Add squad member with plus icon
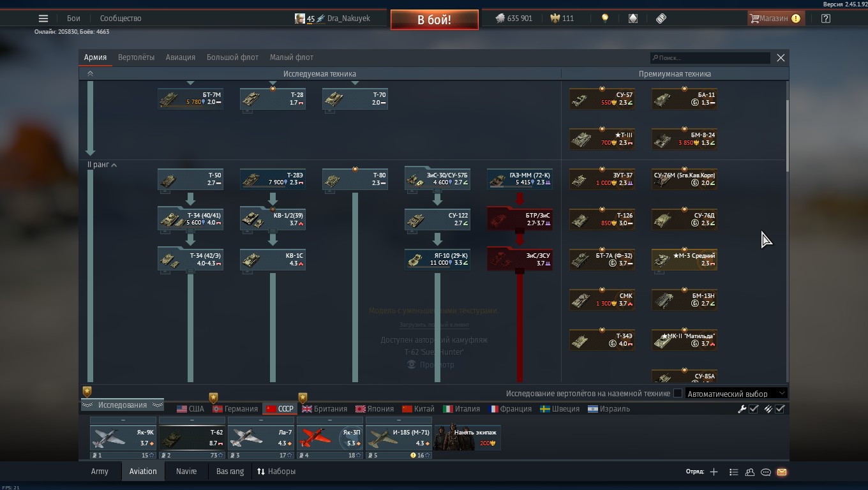Screen dimensions: 868x490 (x=714, y=472)
